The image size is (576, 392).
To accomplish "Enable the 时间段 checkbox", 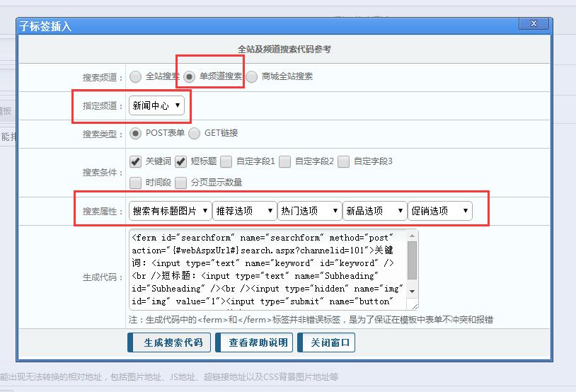I will (135, 183).
